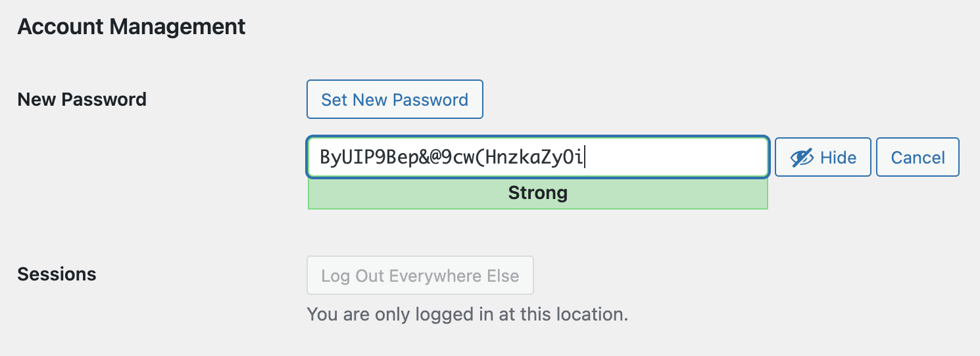
Task: Cancel the new password change
Action: [918, 158]
